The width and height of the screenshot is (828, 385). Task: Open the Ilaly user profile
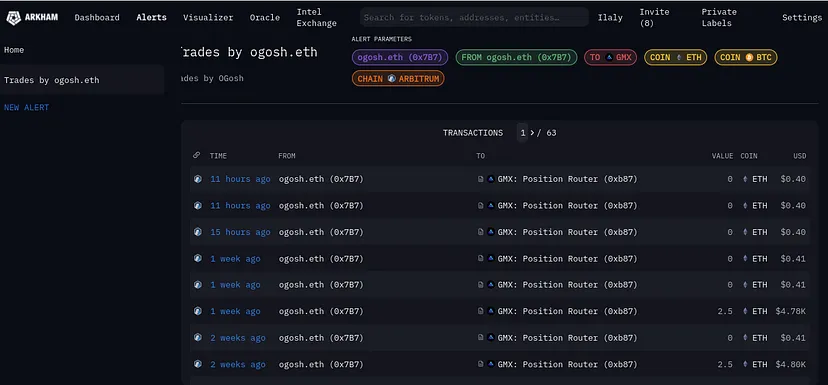[x=610, y=17]
